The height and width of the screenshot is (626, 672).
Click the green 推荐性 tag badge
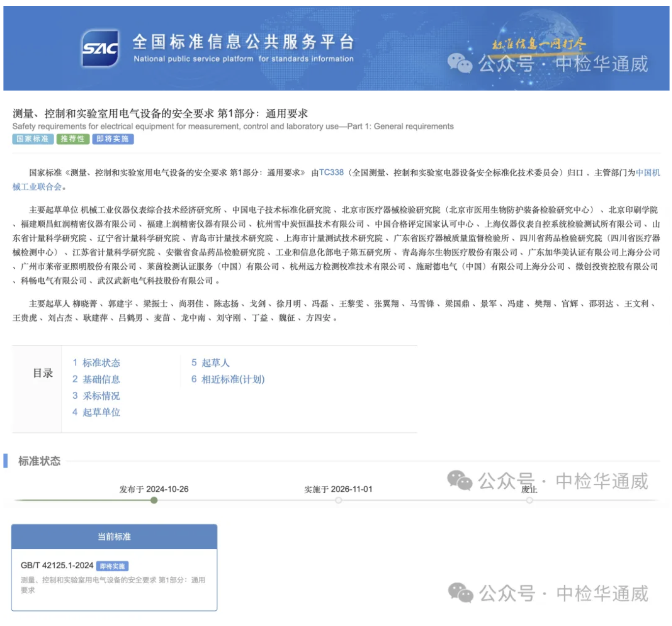72,139
